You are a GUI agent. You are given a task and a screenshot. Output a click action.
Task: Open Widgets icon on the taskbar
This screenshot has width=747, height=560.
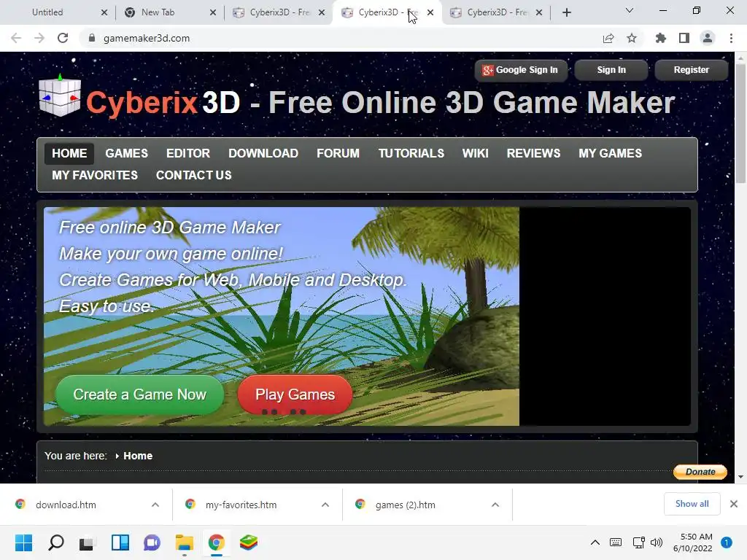(120, 542)
